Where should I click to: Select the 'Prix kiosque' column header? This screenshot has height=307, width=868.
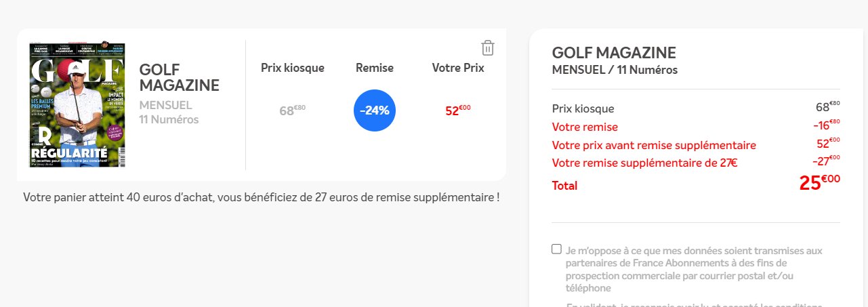pyautogui.click(x=293, y=68)
